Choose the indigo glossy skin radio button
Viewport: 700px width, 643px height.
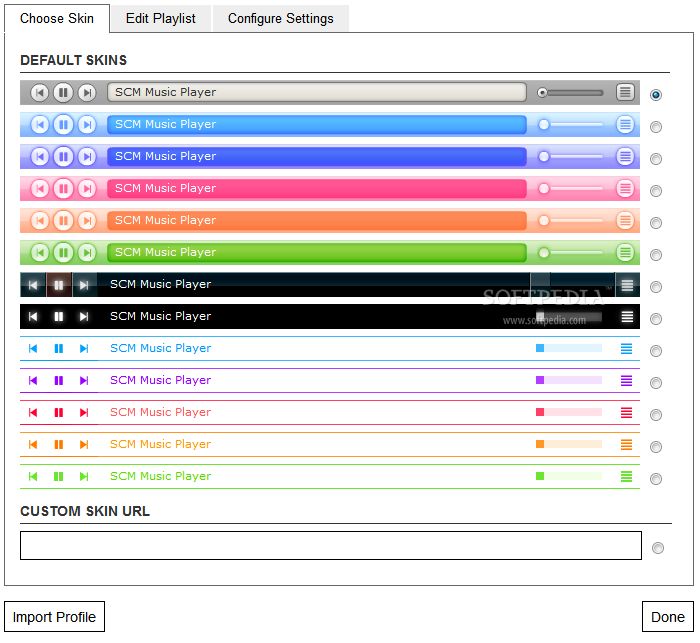point(656,159)
